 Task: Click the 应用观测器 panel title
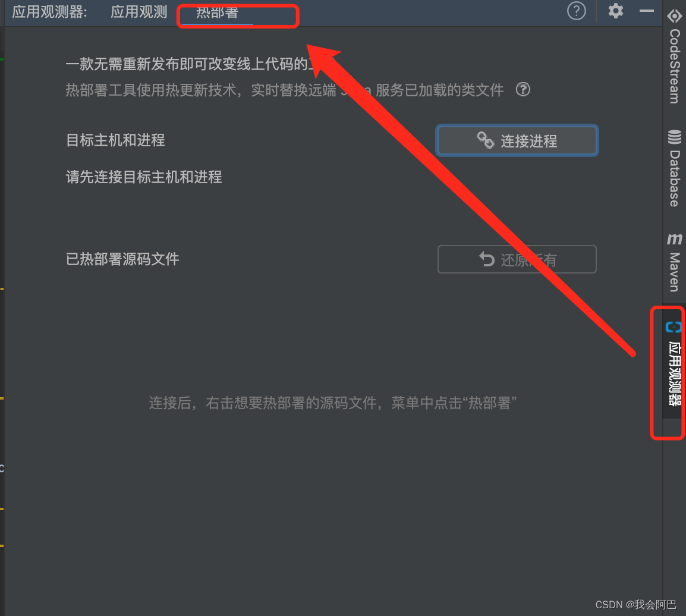click(49, 12)
